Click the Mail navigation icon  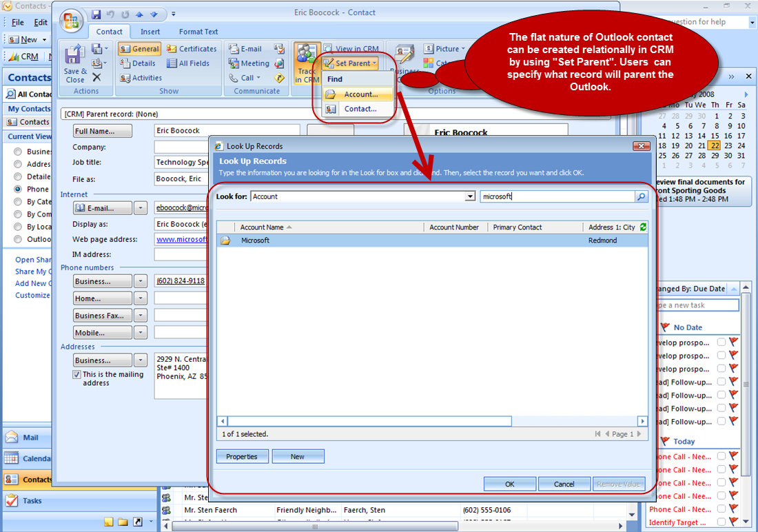point(12,437)
